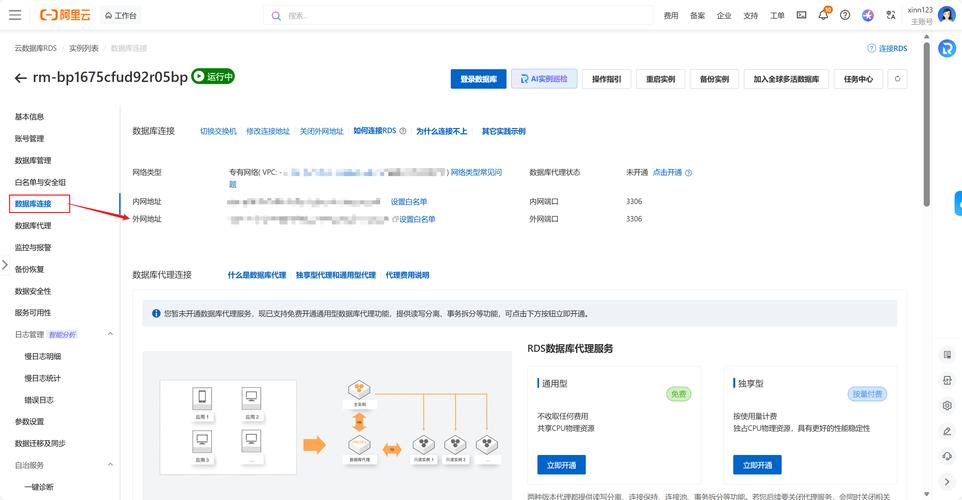Select 基本信息 in the sidebar
The image size is (962, 500).
(x=29, y=117)
